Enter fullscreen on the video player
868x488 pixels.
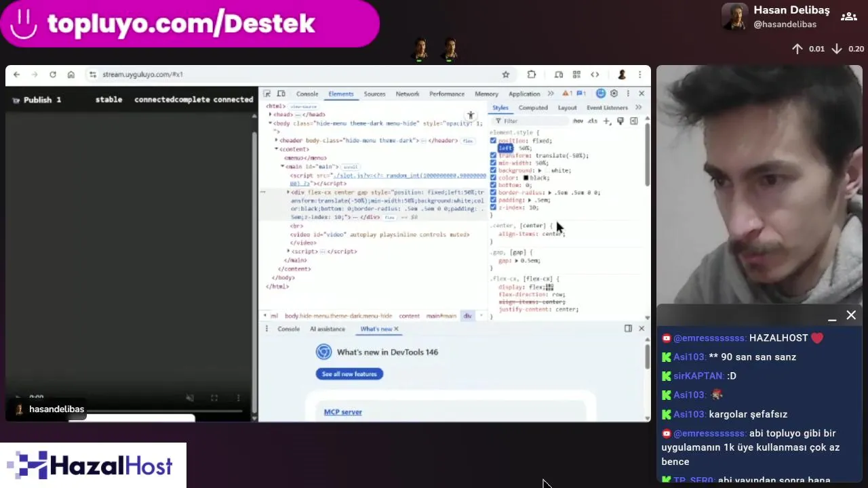pos(214,398)
